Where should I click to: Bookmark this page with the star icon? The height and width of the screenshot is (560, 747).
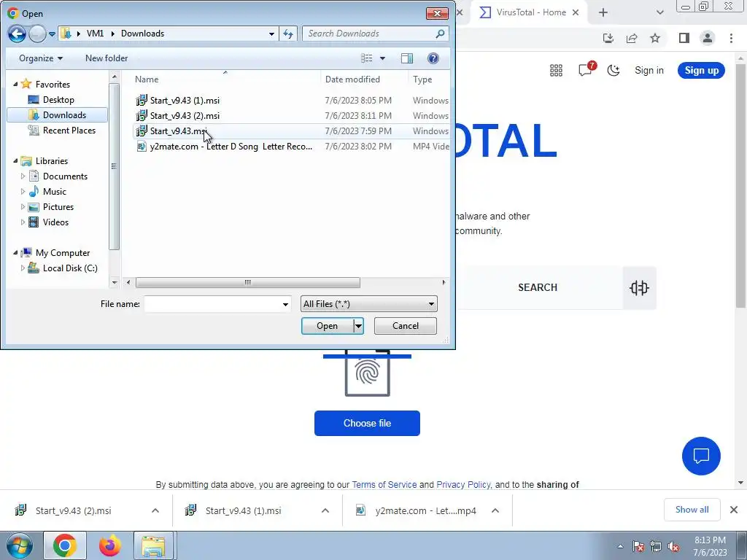655,38
